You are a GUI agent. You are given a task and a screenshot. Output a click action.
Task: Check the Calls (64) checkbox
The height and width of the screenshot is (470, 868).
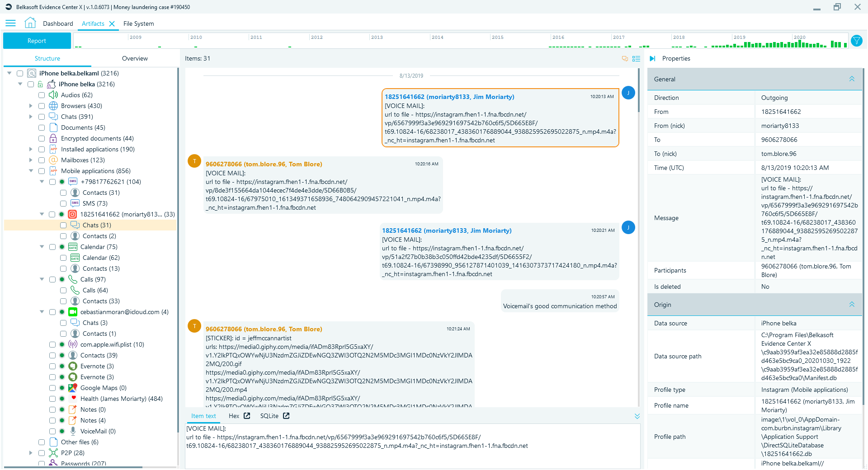pyautogui.click(x=63, y=290)
